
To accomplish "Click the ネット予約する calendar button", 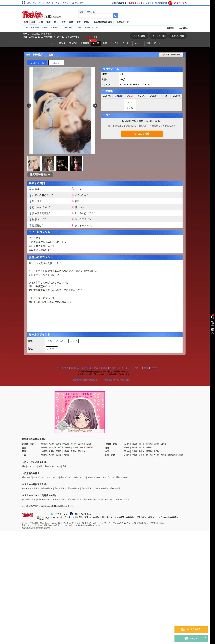I will [x=191, y=629].
